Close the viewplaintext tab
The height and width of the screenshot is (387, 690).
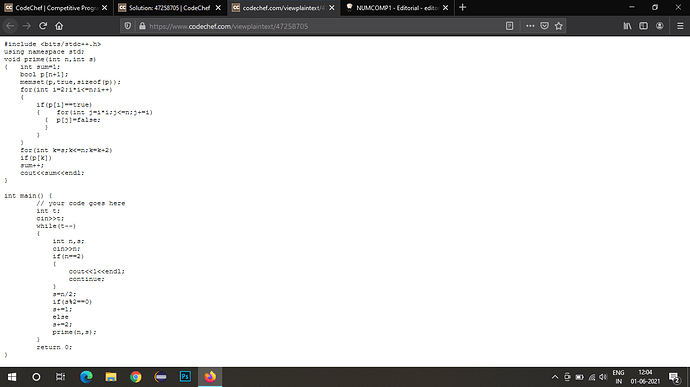click(332, 7)
